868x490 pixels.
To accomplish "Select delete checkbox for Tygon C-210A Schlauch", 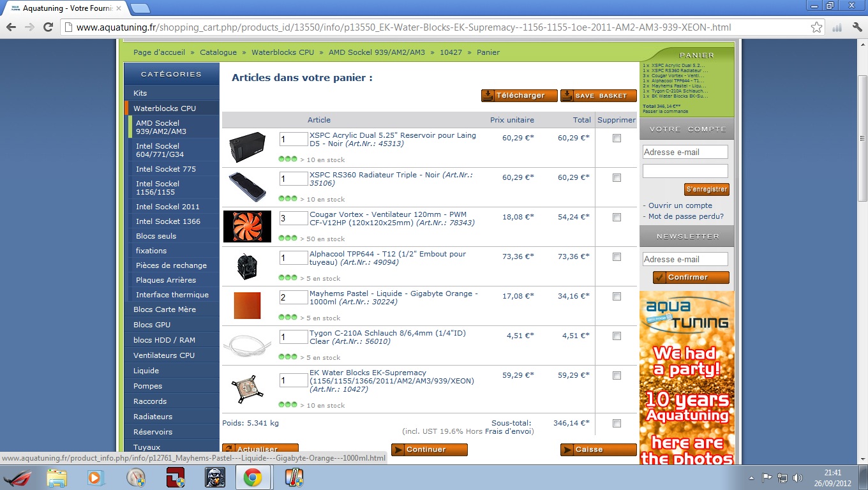I will tap(617, 336).
